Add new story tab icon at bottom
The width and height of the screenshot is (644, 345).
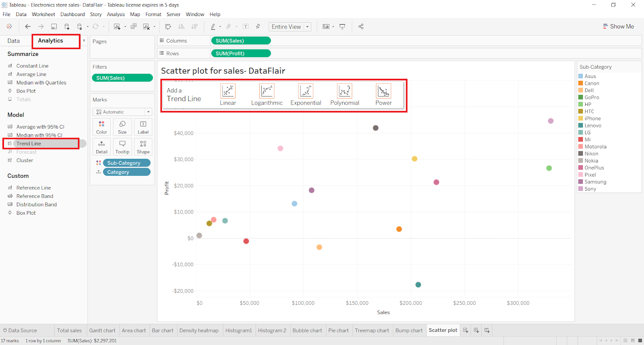487,330
